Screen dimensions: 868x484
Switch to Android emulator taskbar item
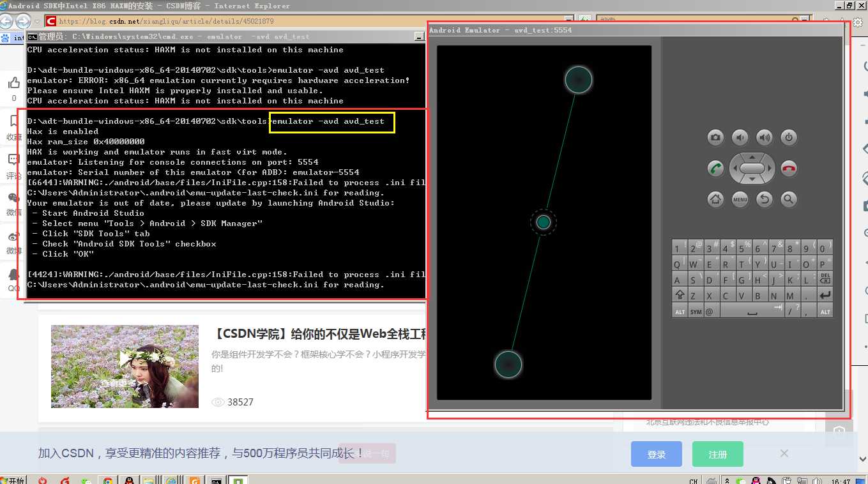(x=239, y=480)
